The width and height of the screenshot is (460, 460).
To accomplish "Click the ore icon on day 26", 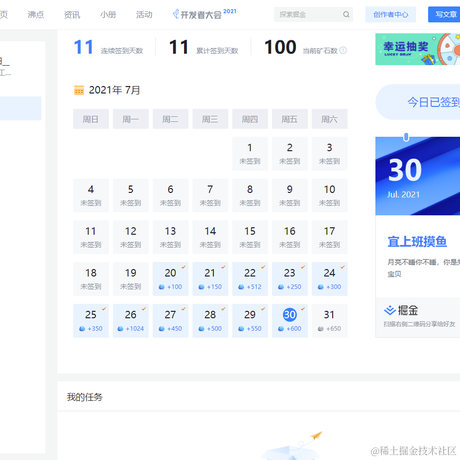I will point(120,329).
